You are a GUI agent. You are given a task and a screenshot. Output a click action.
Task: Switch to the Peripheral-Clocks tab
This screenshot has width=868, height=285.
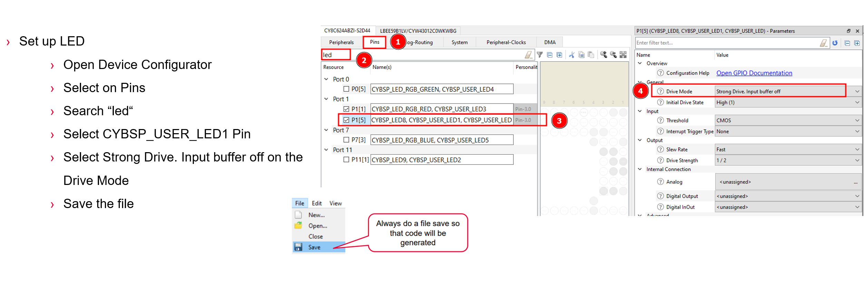(x=506, y=42)
